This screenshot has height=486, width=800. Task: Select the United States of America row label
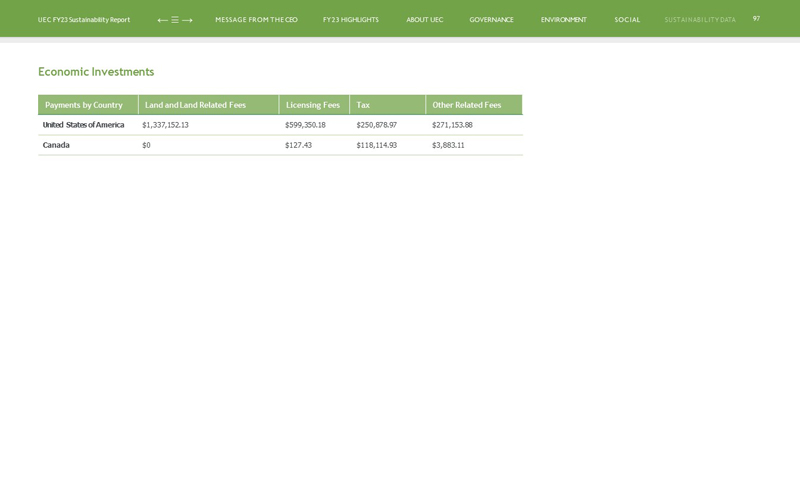pyautogui.click(x=83, y=125)
